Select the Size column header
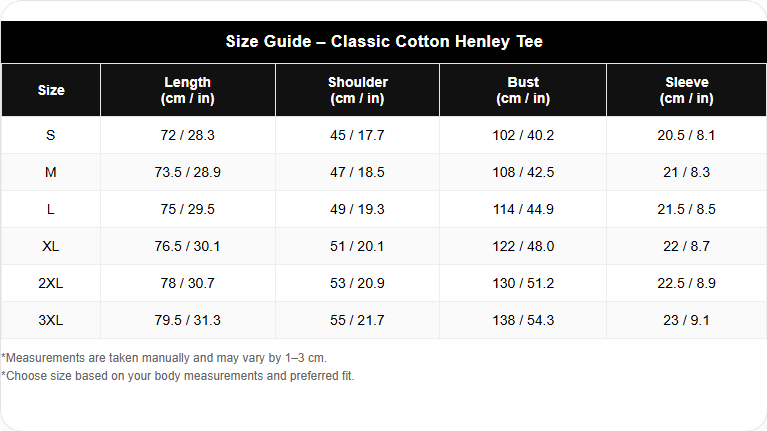Image resolution: width=767 pixels, height=431 pixels. [x=51, y=90]
